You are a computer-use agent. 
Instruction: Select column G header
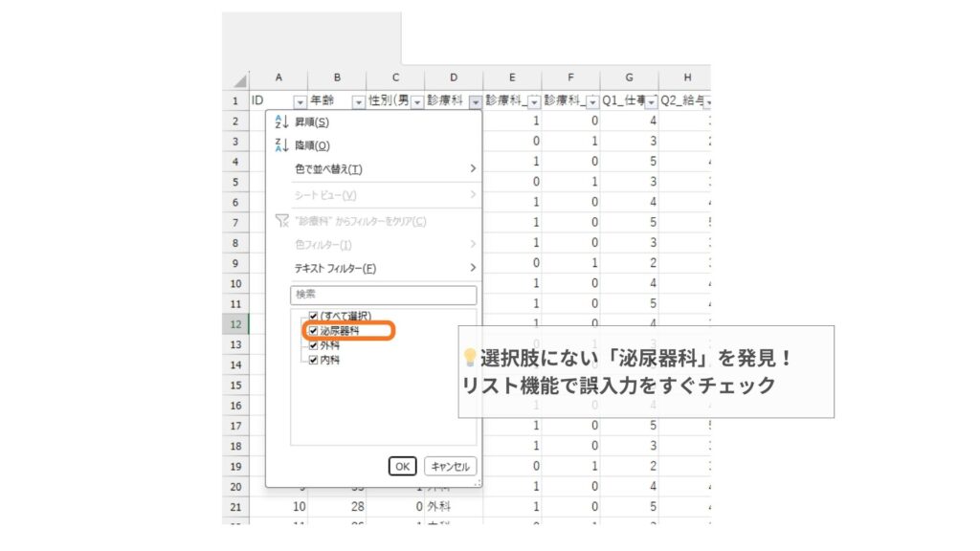pos(629,77)
